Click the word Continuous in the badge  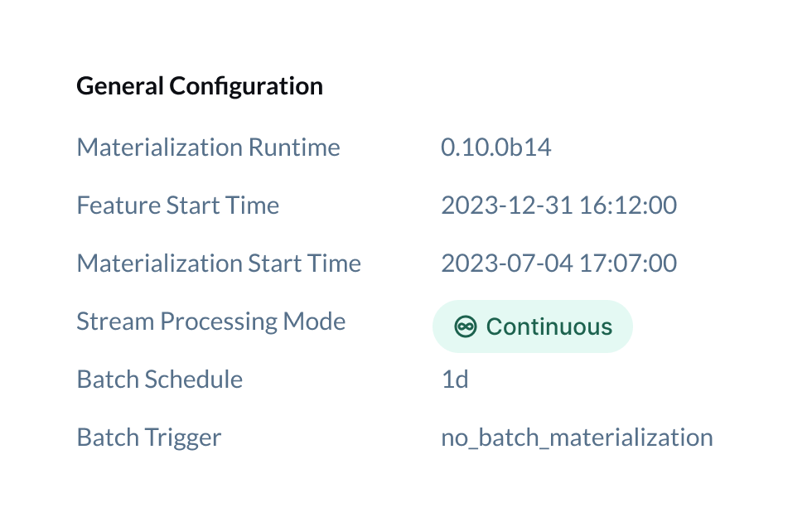click(x=549, y=326)
